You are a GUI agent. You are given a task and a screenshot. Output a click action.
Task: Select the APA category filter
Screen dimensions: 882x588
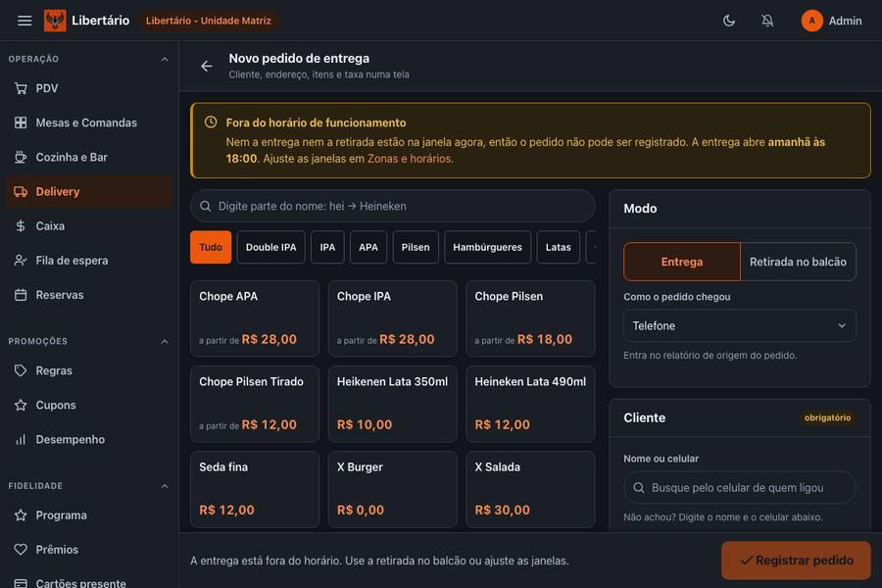tap(367, 247)
